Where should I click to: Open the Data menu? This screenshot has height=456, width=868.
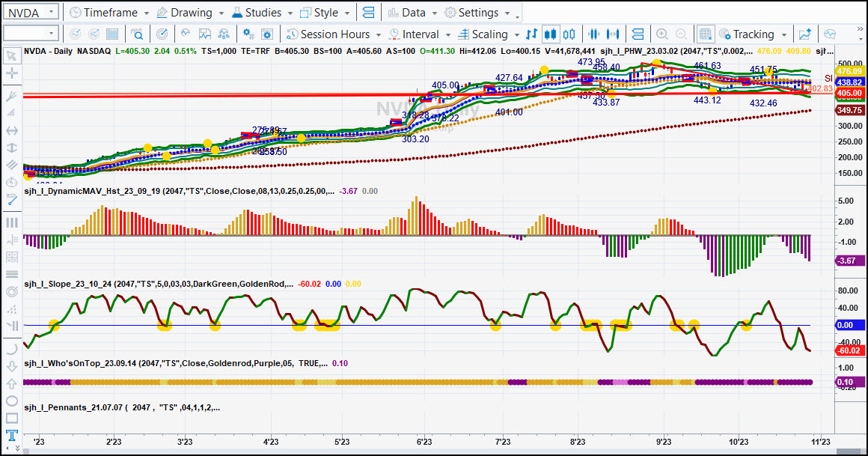pos(413,12)
